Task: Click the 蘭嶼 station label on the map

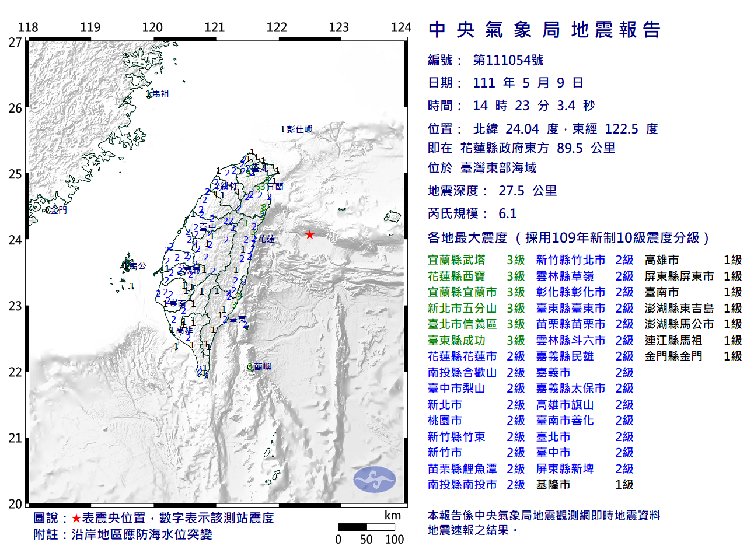Action: click(x=263, y=366)
